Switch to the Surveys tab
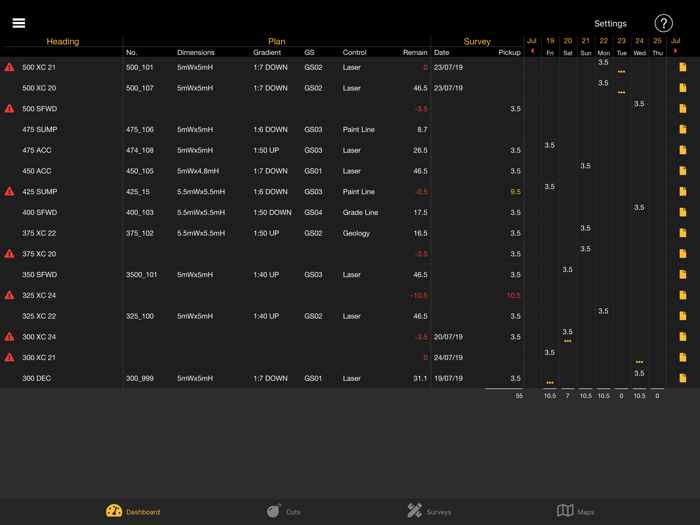The height and width of the screenshot is (525, 700). [x=429, y=511]
